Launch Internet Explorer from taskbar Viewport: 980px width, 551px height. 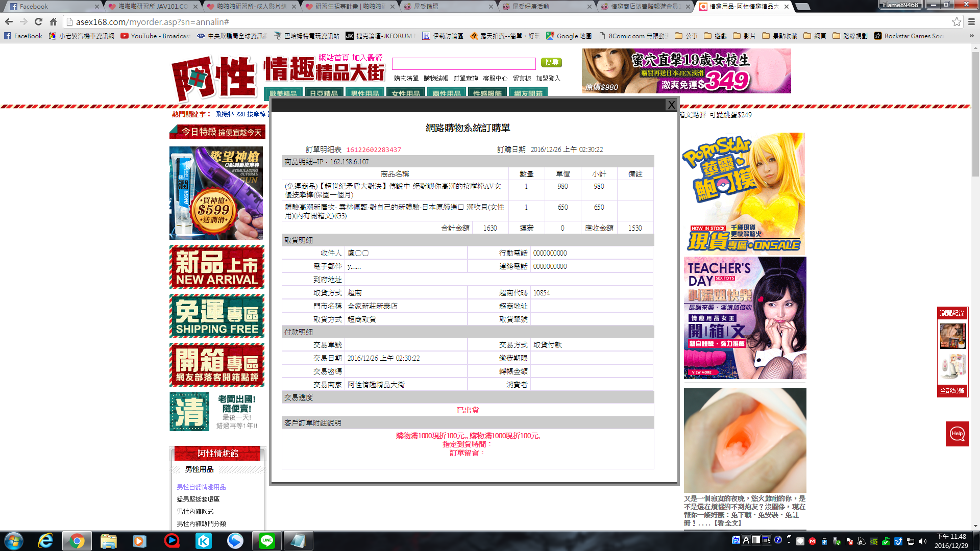point(46,541)
